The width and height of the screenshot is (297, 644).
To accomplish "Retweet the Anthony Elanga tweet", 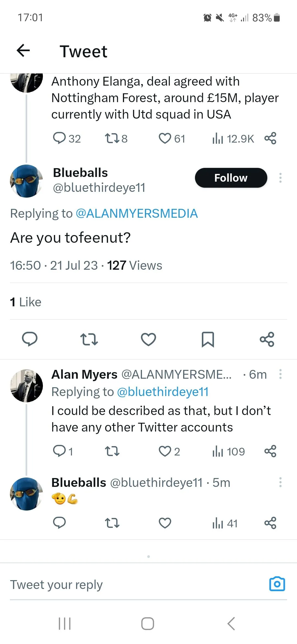I will (x=112, y=139).
